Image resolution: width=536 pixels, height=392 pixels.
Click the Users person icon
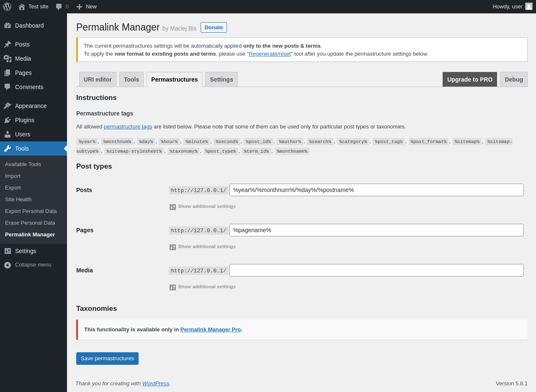pyautogui.click(x=8, y=134)
